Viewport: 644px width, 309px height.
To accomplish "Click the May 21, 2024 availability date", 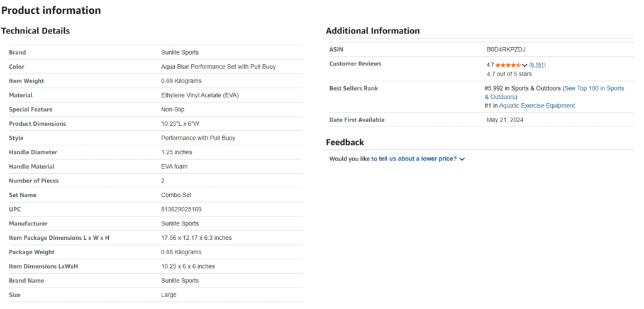I will click(x=504, y=120).
